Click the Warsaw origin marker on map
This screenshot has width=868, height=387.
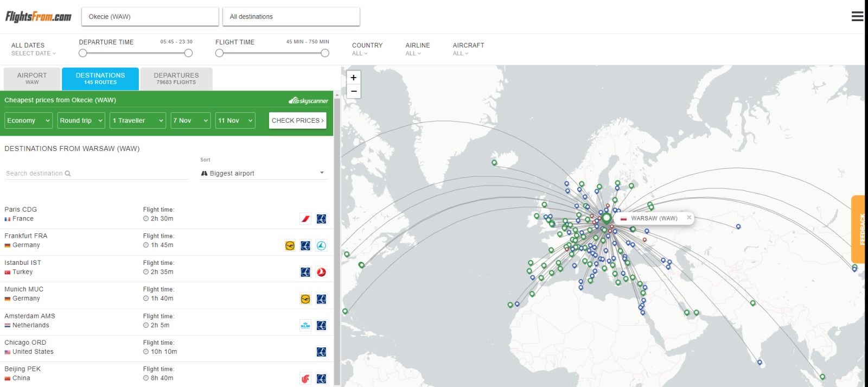(607, 218)
